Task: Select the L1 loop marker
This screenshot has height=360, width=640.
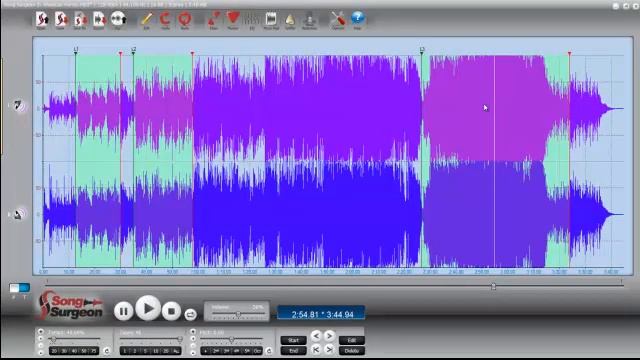Action: click(x=76, y=50)
